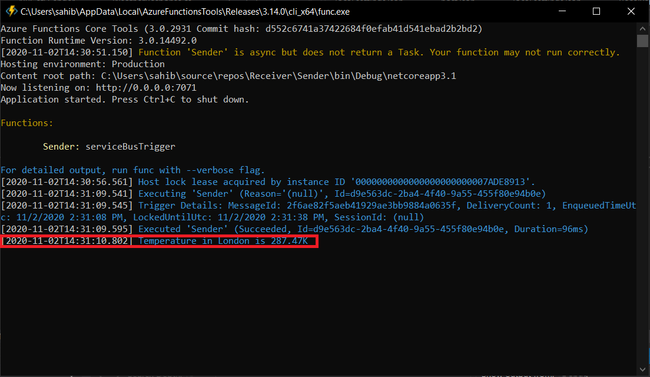Click the Host lock lease acquired line

click(x=268, y=182)
